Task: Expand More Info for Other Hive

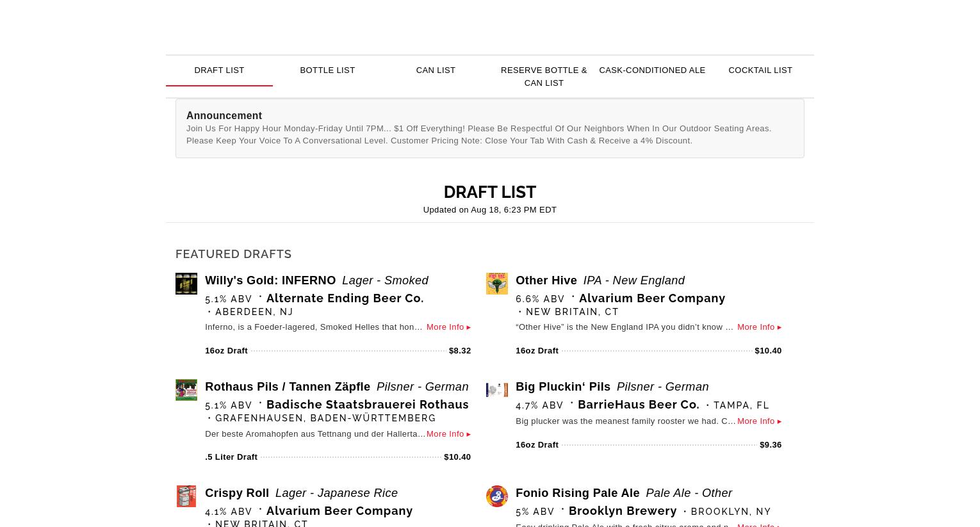Action: pyautogui.click(x=759, y=327)
